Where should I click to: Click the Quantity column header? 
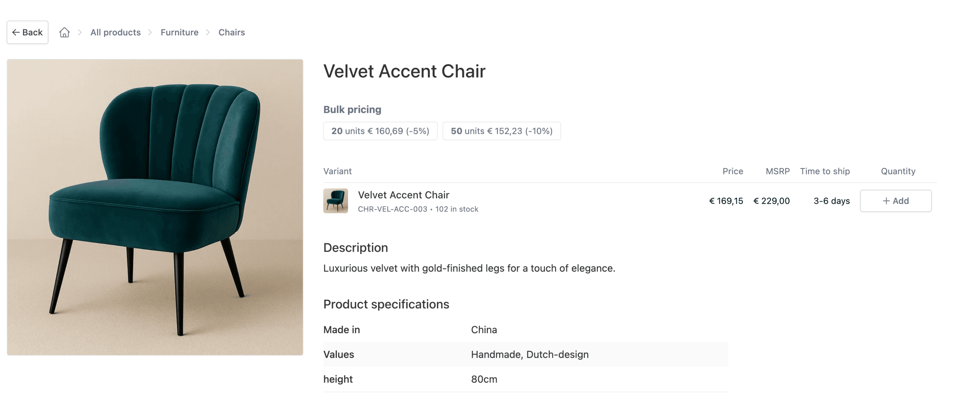[x=898, y=171]
